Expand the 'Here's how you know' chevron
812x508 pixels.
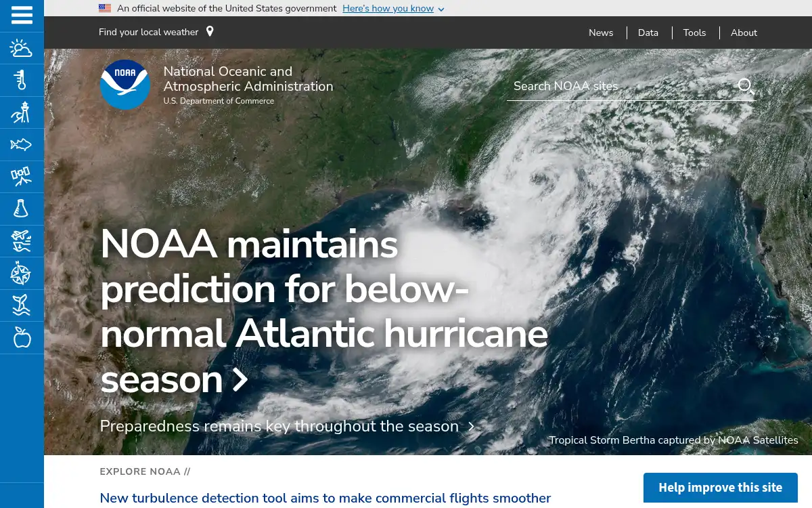point(441,9)
